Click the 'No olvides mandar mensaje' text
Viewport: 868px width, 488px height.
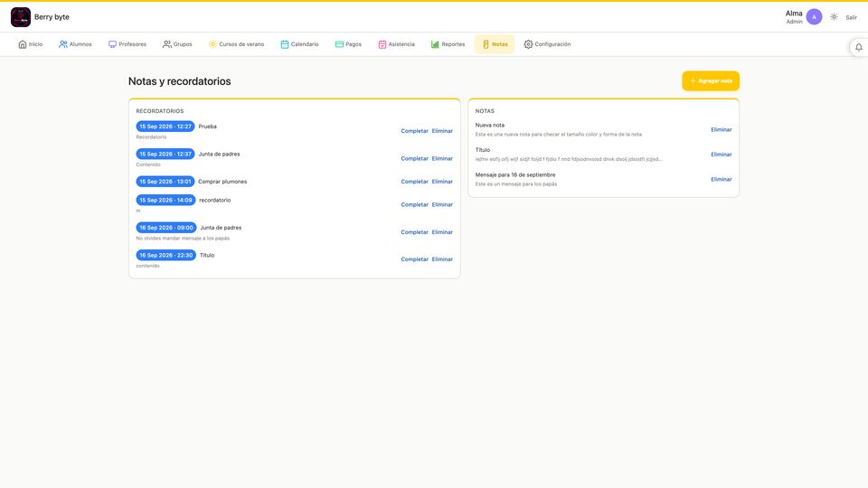point(183,239)
